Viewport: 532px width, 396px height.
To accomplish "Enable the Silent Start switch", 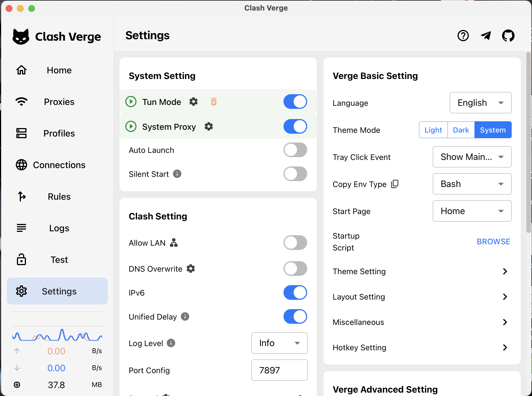I will (x=295, y=174).
